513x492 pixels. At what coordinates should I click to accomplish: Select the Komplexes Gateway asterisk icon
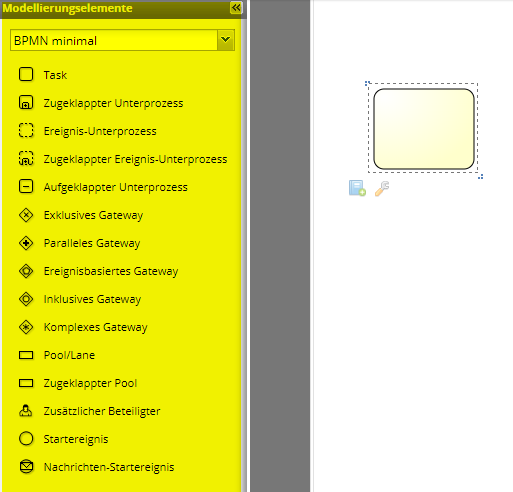[26, 327]
